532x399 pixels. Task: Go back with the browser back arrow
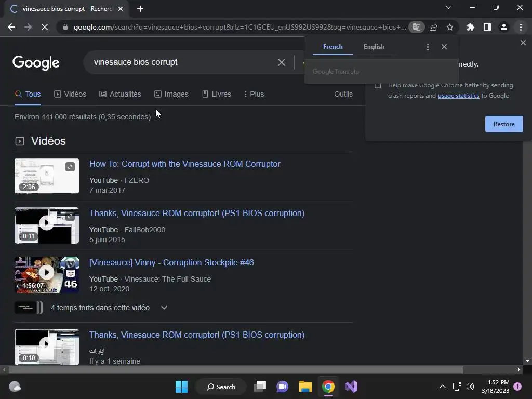click(x=11, y=27)
